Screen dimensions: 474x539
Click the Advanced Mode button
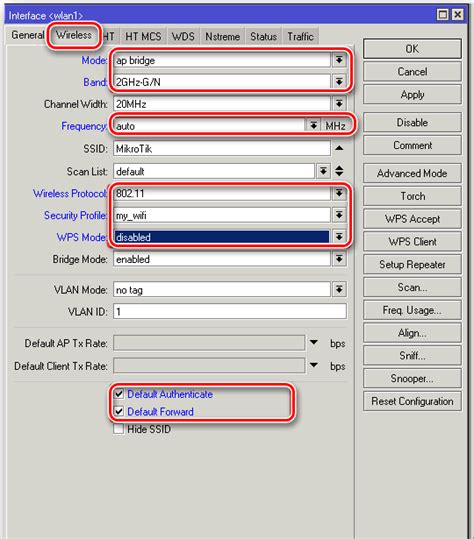(412, 173)
